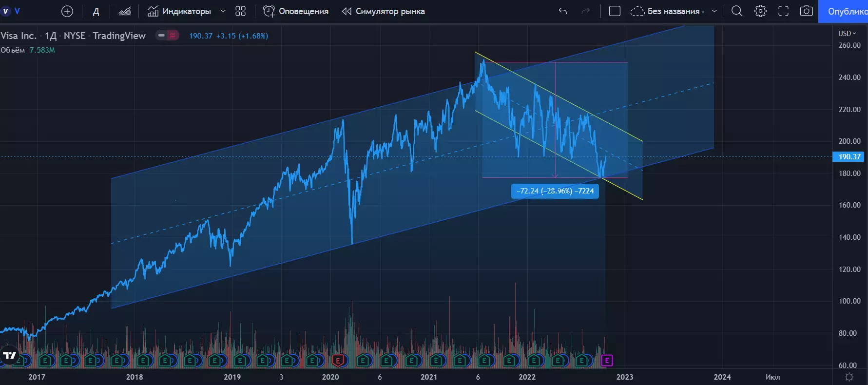Open axis settings gear at bottom right
Viewport: 868px width, 385px height.
click(x=849, y=377)
